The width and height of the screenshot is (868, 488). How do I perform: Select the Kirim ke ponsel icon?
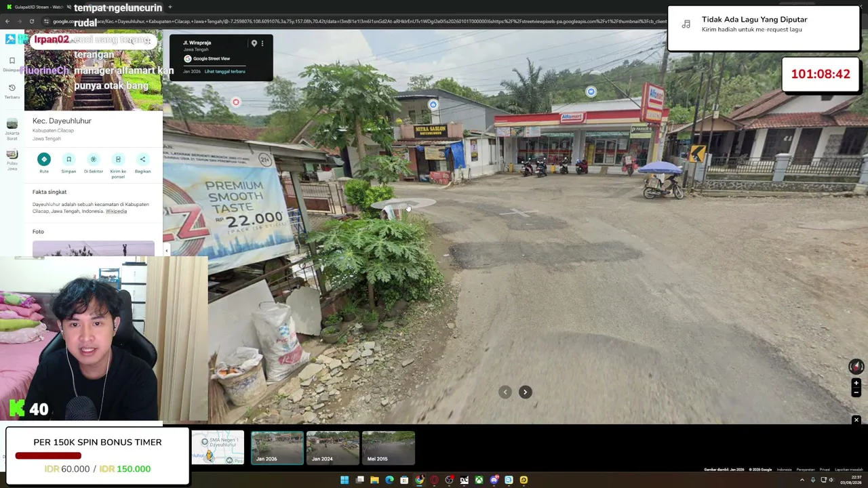pyautogui.click(x=118, y=159)
